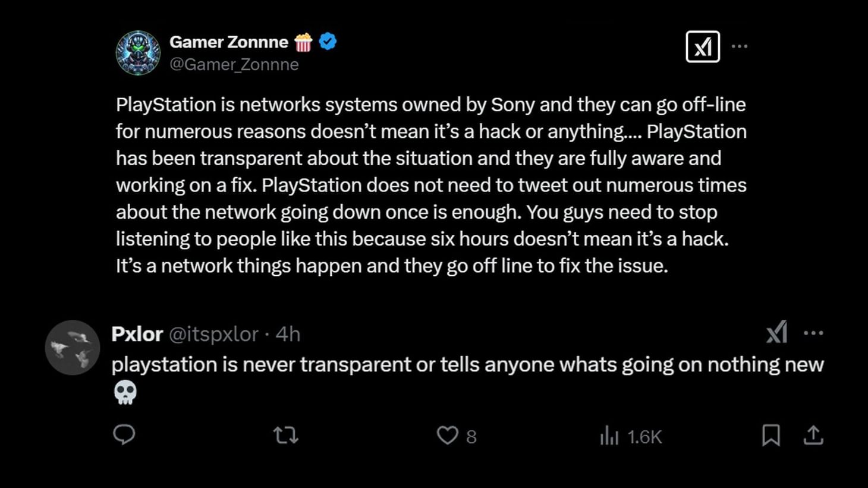This screenshot has width=868, height=488.
Task: Open the more options menu on Gamer Zonnne's tweet
Action: [x=740, y=46]
